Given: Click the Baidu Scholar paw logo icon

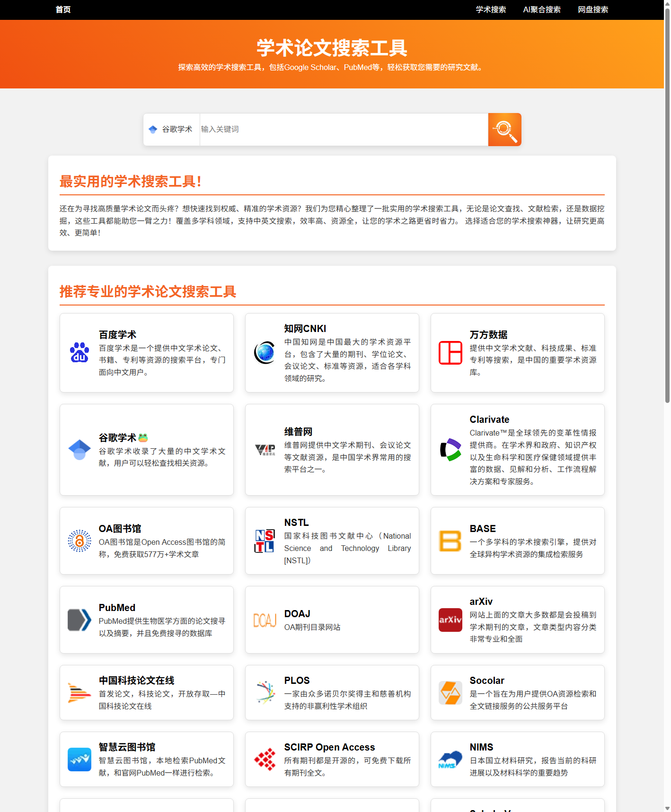Looking at the screenshot, I should coord(79,353).
